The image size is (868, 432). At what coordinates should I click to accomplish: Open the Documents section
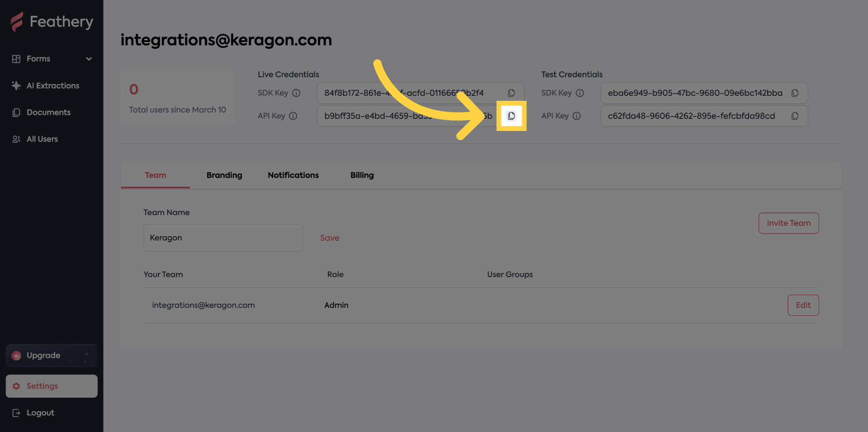(48, 112)
